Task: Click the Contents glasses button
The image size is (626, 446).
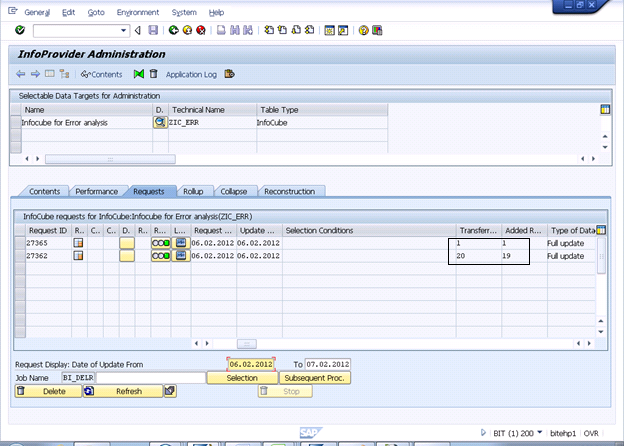Action: pyautogui.click(x=101, y=74)
